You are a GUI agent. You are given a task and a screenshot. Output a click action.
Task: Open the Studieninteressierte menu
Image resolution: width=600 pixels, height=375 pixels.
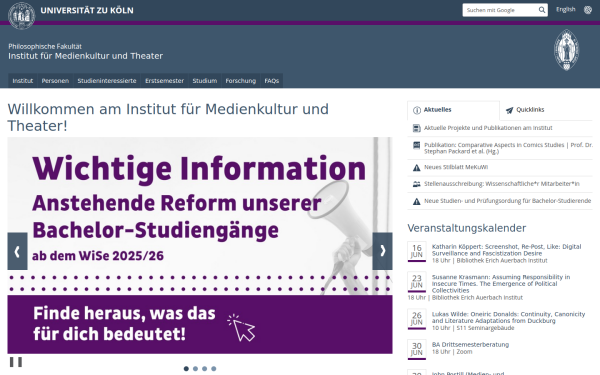(107, 81)
